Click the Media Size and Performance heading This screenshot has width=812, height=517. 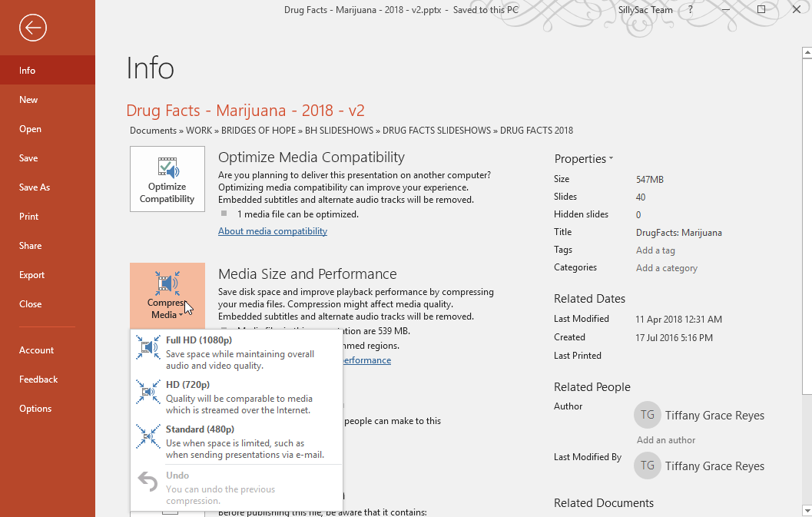(307, 274)
